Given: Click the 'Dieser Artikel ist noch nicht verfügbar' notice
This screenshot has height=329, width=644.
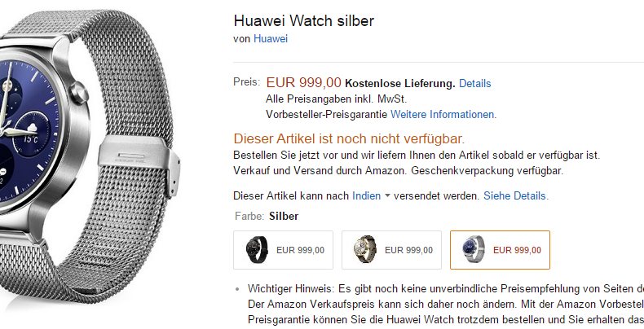Looking at the screenshot, I should tap(349, 138).
